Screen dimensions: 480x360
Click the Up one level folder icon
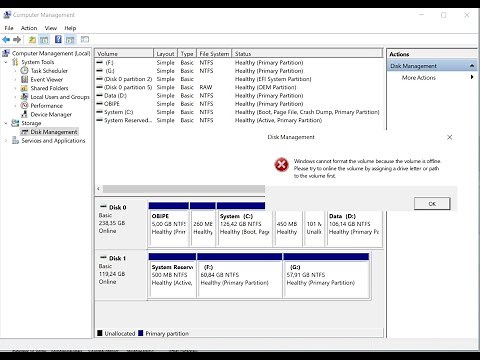tap(32, 40)
